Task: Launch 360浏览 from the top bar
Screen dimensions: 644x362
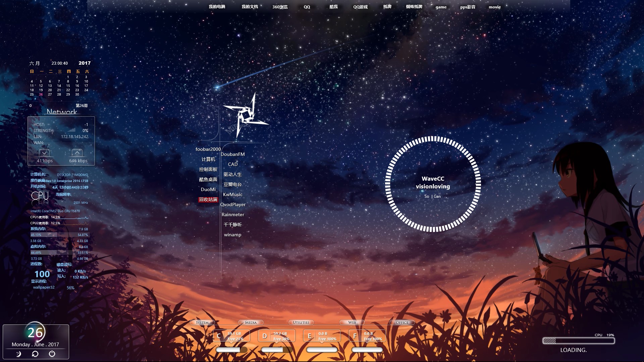Action: pyautogui.click(x=280, y=7)
